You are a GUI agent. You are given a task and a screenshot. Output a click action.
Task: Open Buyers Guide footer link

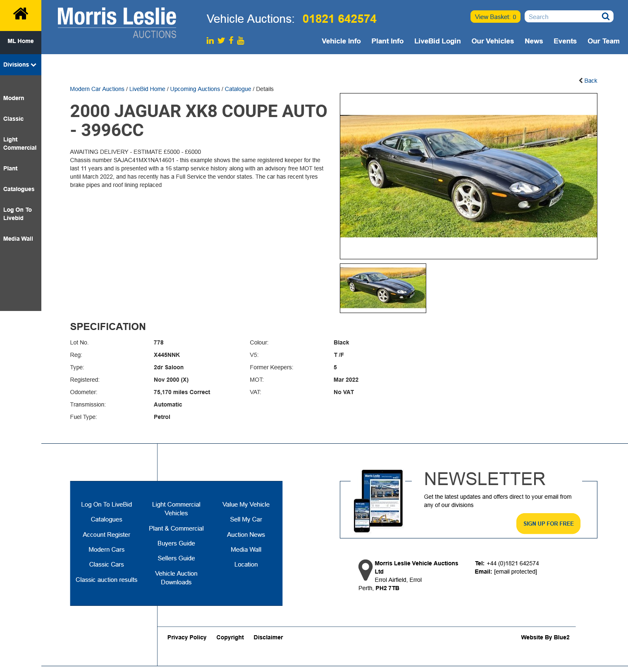(x=176, y=543)
